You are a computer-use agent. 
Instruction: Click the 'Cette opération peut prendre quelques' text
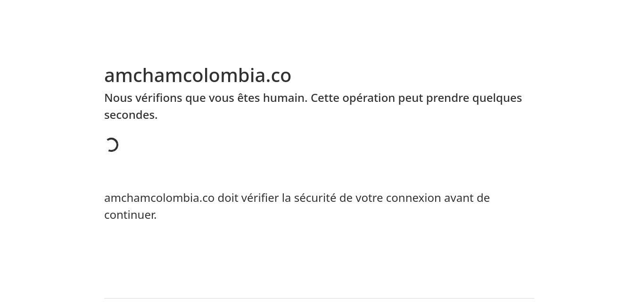click(x=416, y=98)
